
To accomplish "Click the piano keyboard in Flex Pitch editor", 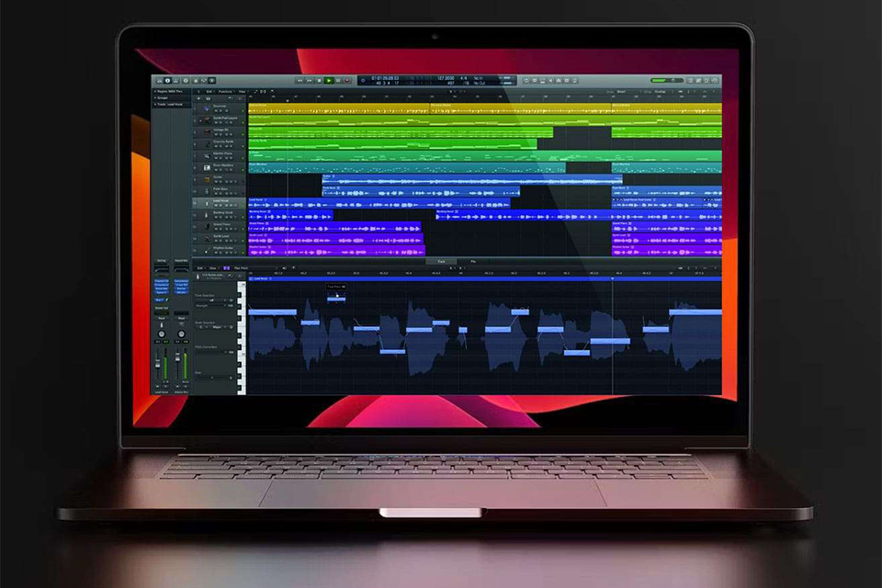I will (x=242, y=337).
